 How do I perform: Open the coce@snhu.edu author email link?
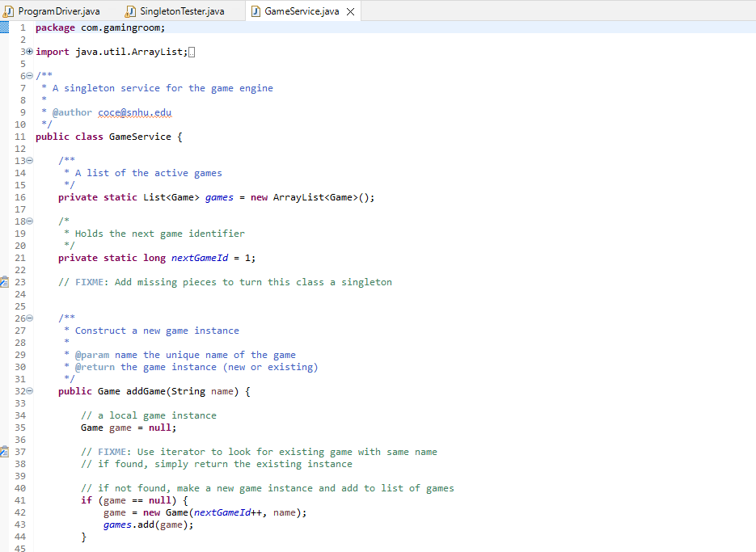point(134,112)
